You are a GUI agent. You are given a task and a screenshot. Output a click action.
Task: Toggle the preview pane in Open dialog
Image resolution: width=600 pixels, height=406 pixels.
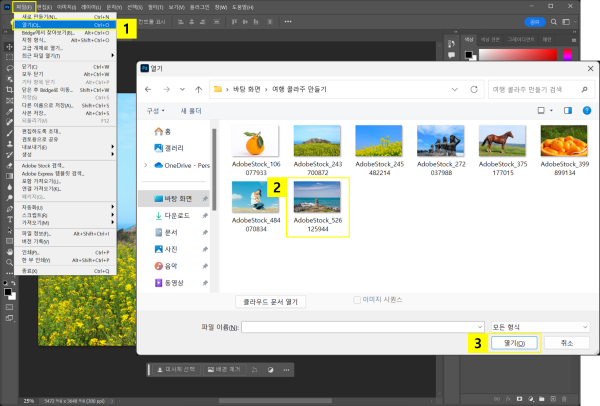point(568,111)
